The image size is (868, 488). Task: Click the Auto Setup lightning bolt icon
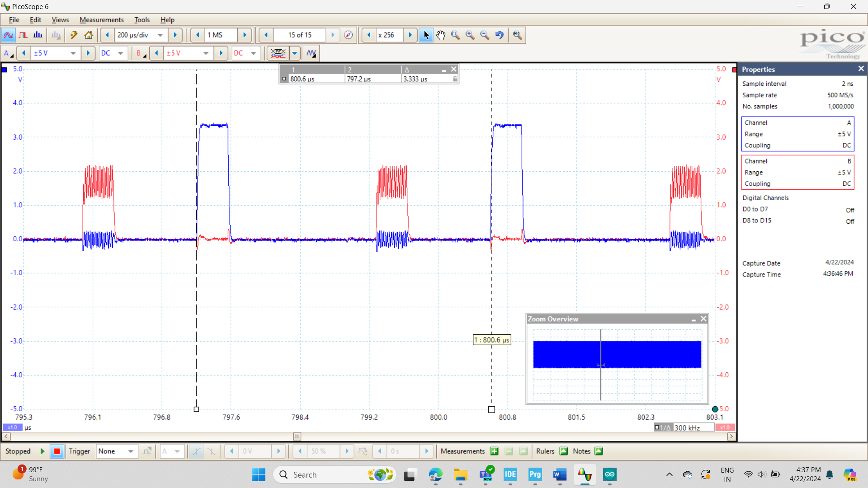click(x=74, y=35)
